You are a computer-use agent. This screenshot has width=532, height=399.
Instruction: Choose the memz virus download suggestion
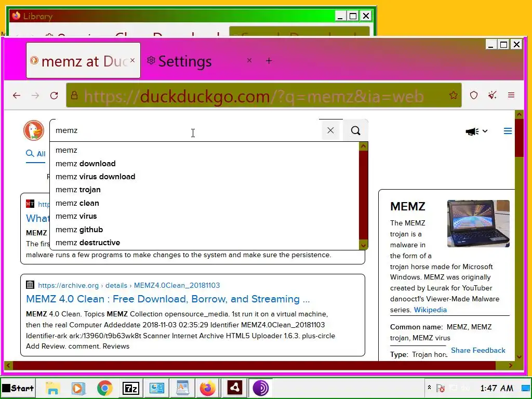click(x=204, y=177)
